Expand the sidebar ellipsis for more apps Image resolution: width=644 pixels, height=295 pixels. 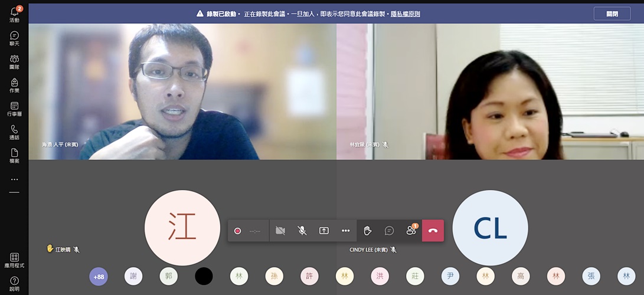(14, 179)
